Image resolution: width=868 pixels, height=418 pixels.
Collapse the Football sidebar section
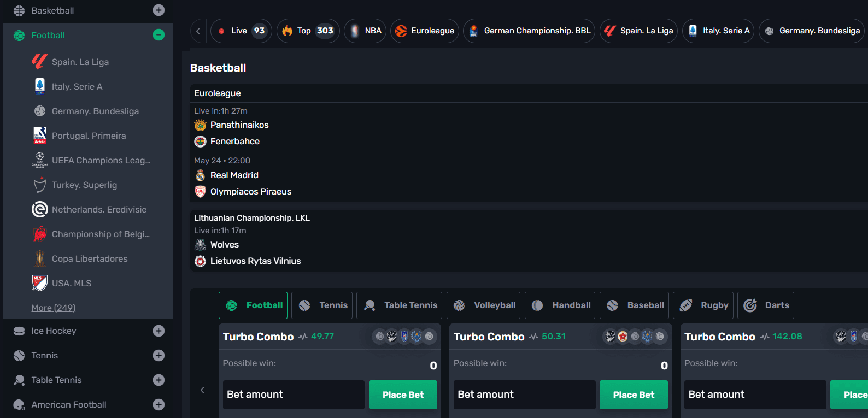[x=159, y=35]
